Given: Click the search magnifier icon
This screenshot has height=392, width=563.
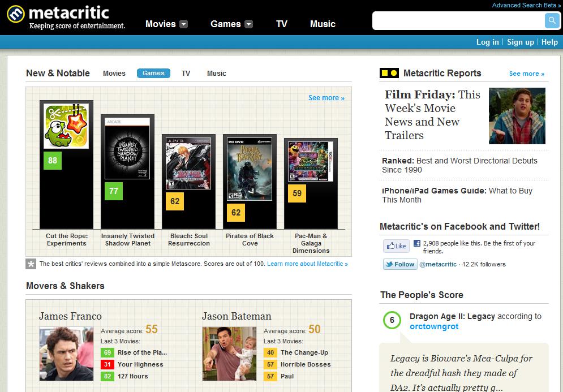Looking at the screenshot, I should [551, 20].
